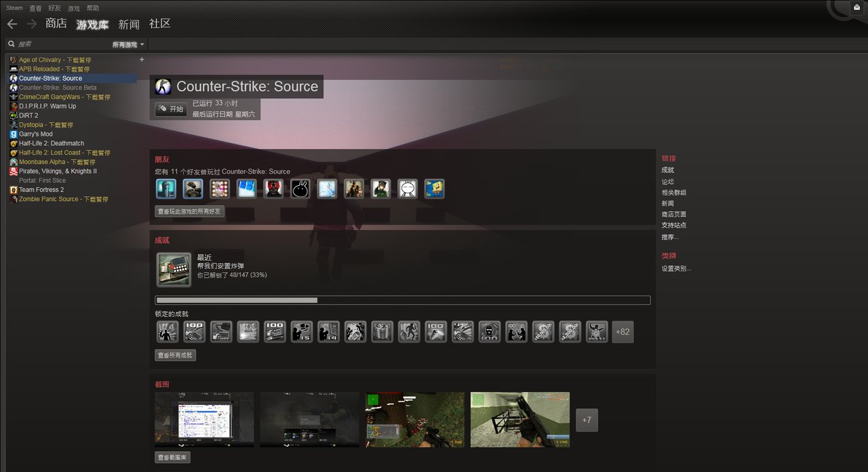Click the plus icon beside Age of Chivalry
This screenshot has height=472, width=868.
coord(142,60)
